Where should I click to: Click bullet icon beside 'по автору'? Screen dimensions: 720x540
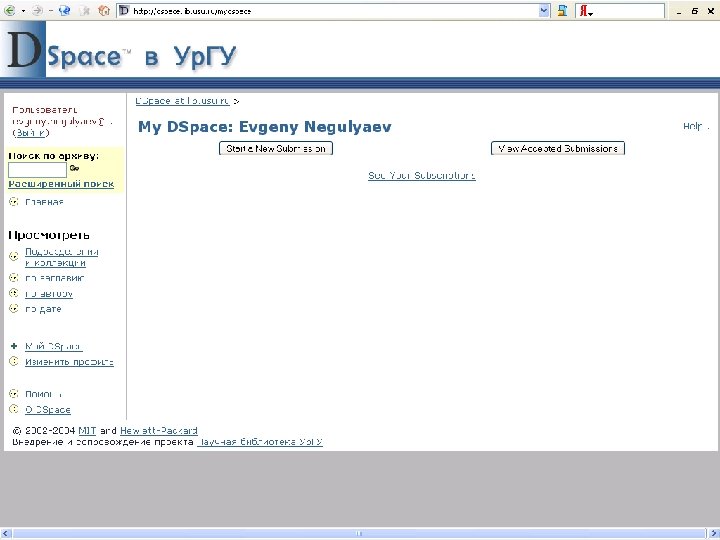(14, 293)
